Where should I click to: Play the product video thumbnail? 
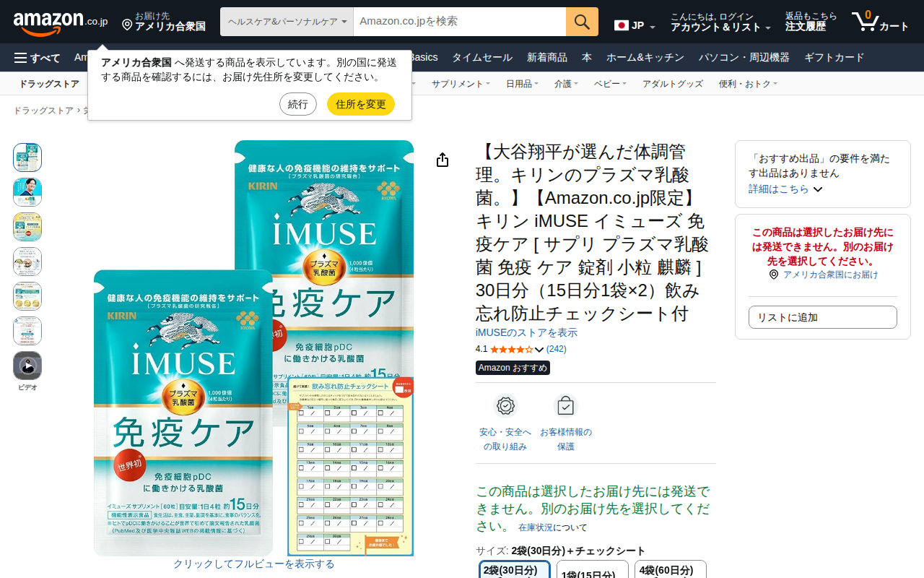(x=27, y=366)
